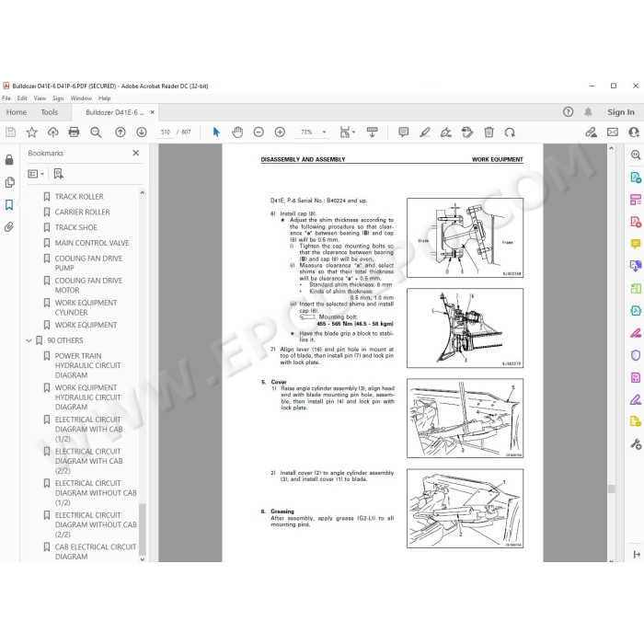This screenshot has height=644, width=644.
Task: Open the sign document pen icon
Action: pyautogui.click(x=446, y=132)
